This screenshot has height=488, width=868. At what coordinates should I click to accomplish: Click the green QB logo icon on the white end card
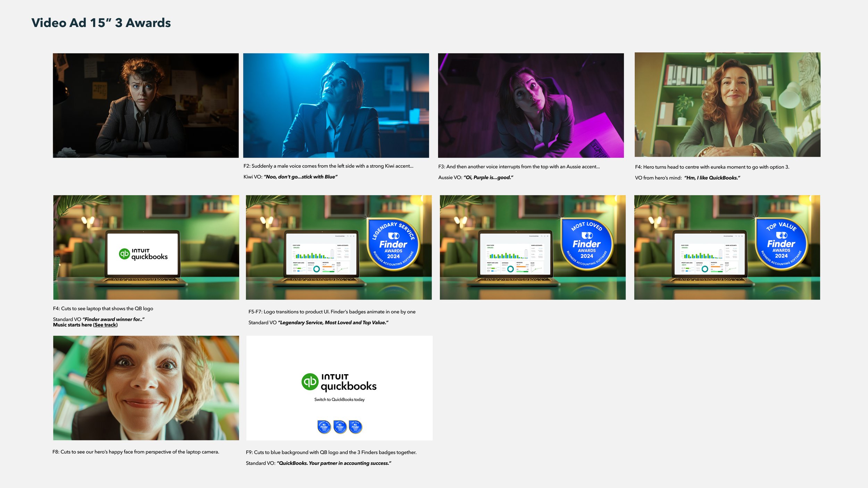(x=310, y=382)
